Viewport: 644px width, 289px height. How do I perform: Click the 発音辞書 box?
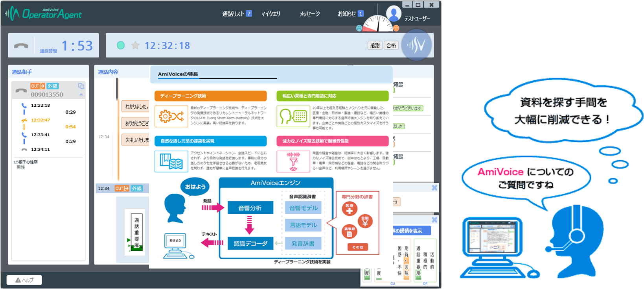click(x=303, y=244)
